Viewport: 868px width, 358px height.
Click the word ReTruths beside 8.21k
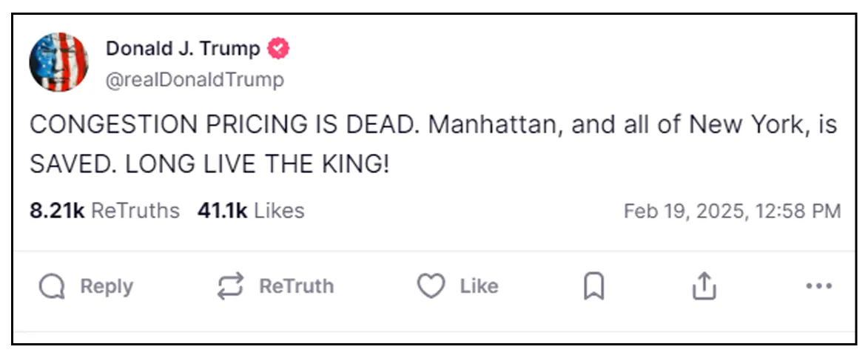coord(135,211)
